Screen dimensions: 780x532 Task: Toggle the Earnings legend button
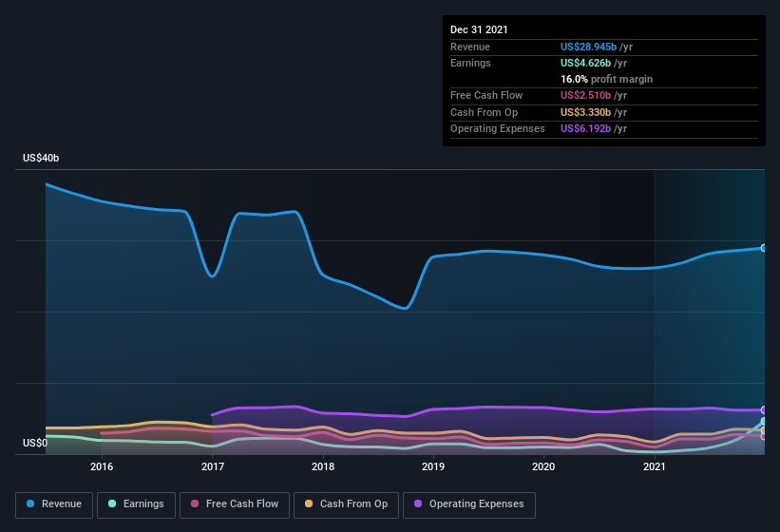136,504
